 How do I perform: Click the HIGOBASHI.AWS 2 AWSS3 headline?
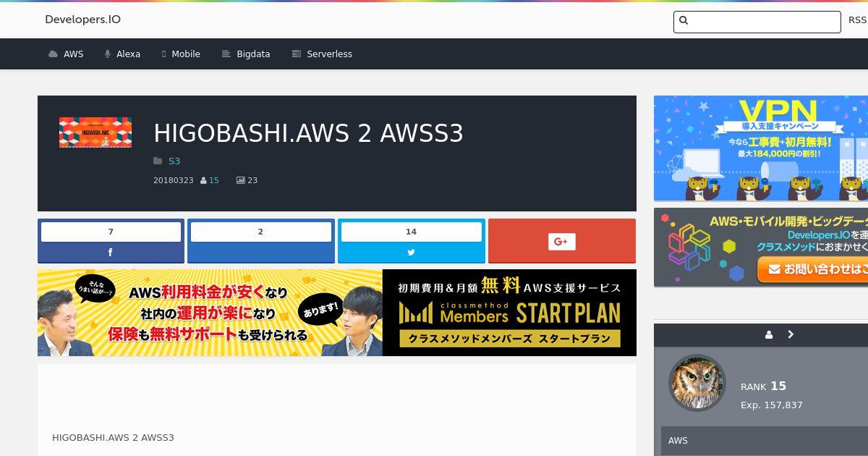coord(308,133)
